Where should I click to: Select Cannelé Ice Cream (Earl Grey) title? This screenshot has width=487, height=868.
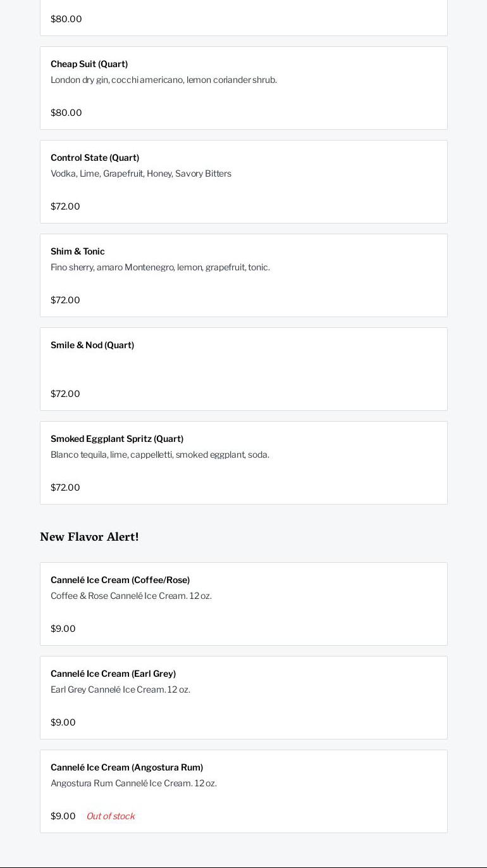(x=113, y=674)
